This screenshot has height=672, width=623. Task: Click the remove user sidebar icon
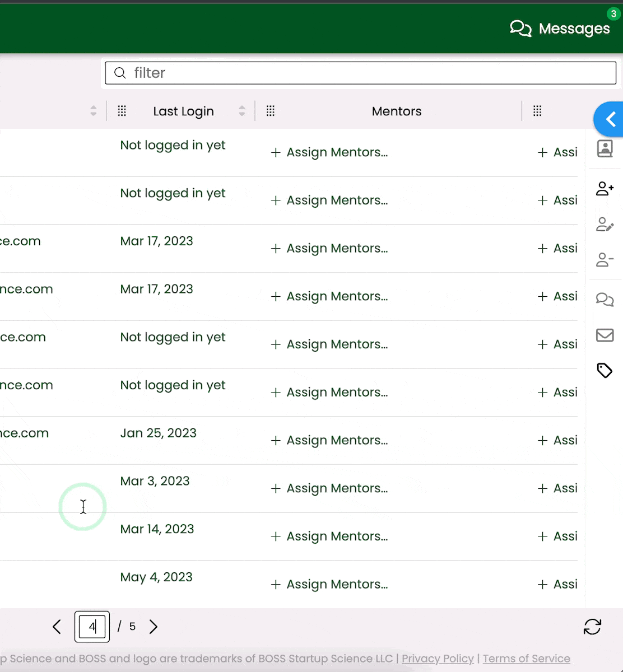point(605,260)
